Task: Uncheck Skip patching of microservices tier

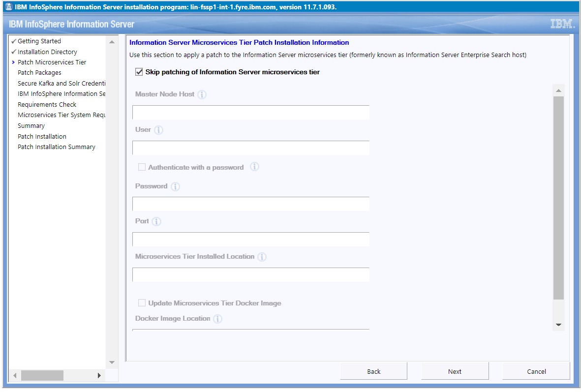Action: [139, 72]
